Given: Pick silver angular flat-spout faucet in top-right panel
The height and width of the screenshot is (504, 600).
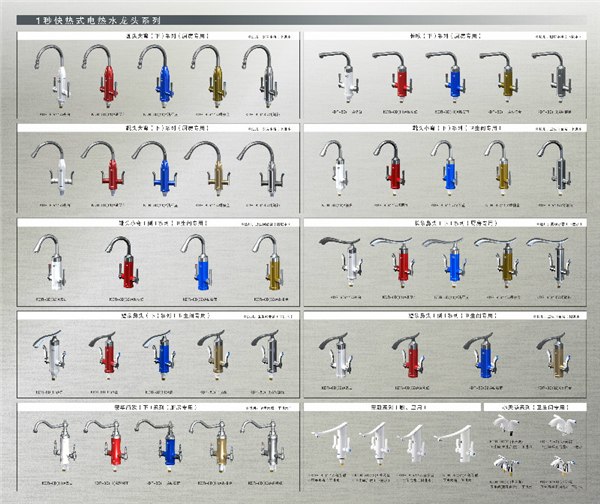Looking at the screenshot, I should 553,77.
